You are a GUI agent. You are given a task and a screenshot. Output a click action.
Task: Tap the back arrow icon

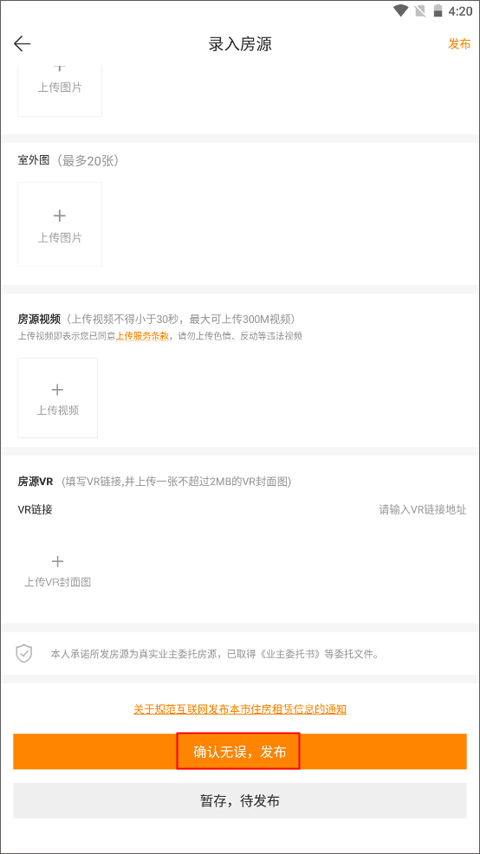tap(22, 44)
